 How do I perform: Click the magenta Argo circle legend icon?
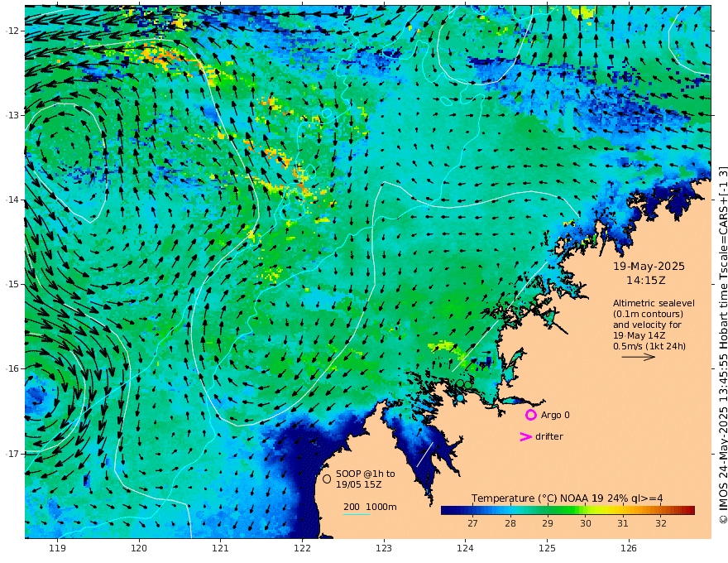coord(530,415)
